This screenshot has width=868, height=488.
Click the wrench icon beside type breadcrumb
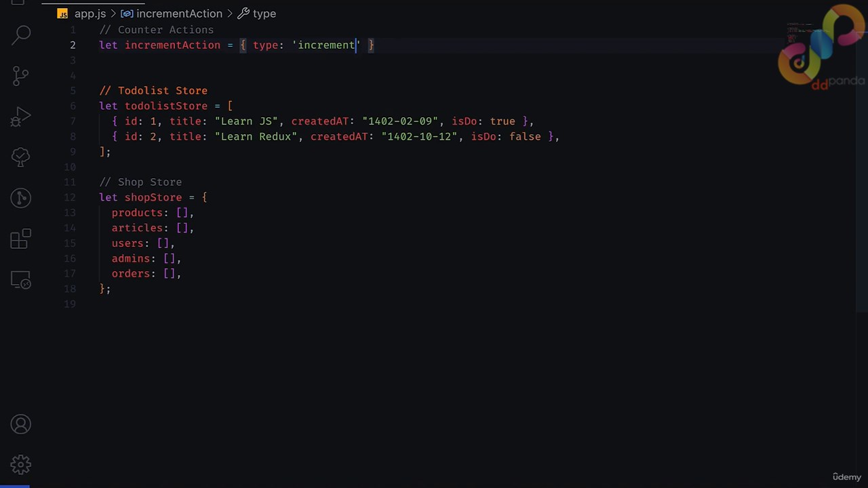click(x=243, y=14)
